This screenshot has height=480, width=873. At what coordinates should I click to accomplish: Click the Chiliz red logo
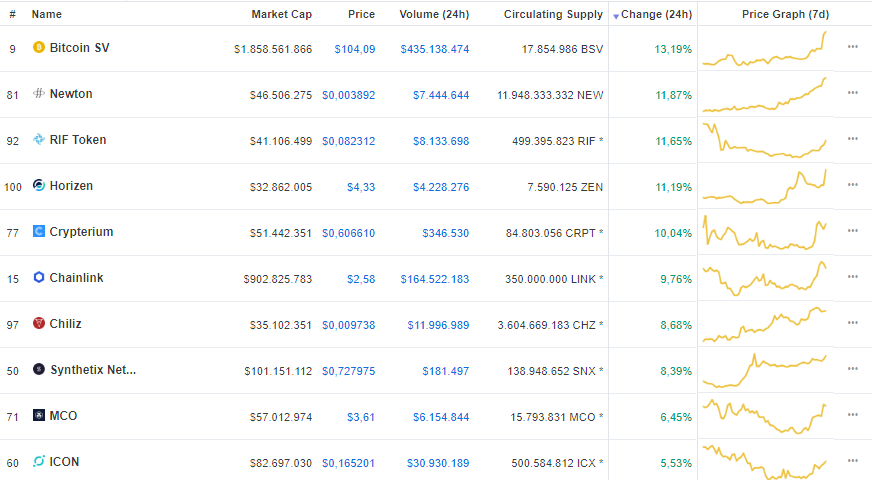38,323
